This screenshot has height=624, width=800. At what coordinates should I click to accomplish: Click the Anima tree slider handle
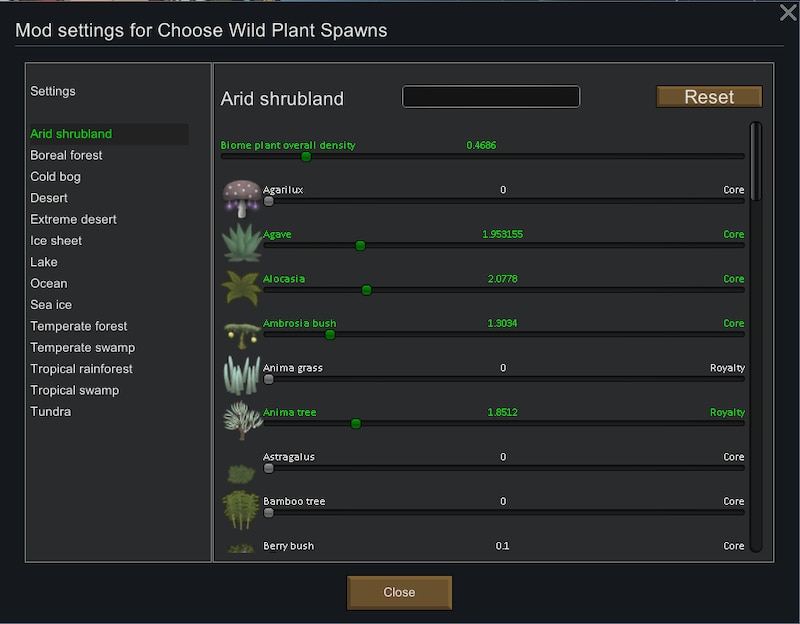pos(356,423)
